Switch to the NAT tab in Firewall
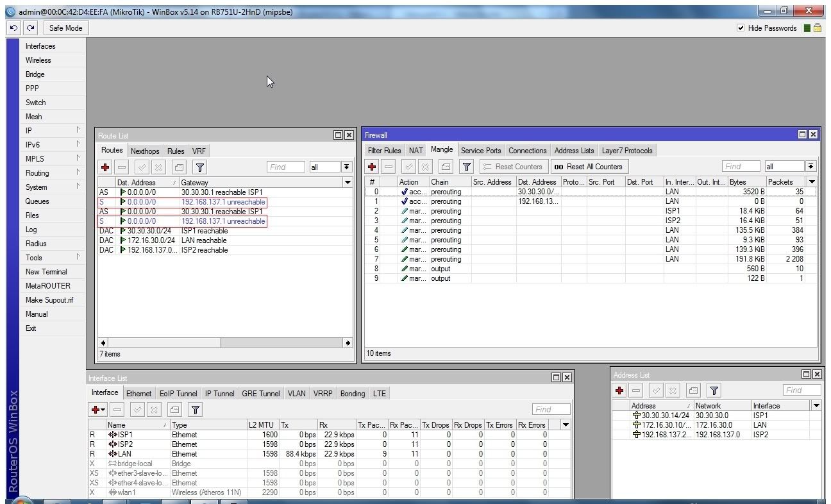Image resolution: width=831 pixels, height=504 pixels. point(416,151)
